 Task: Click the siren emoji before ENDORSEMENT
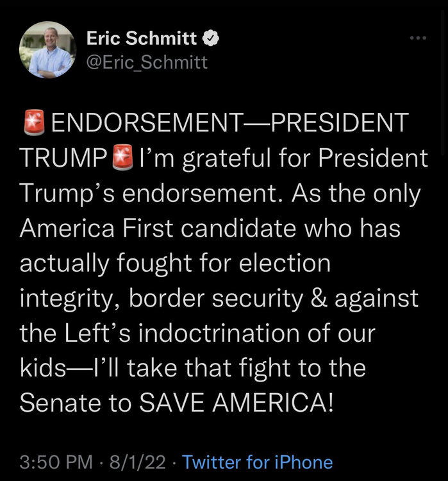[x=33, y=123]
